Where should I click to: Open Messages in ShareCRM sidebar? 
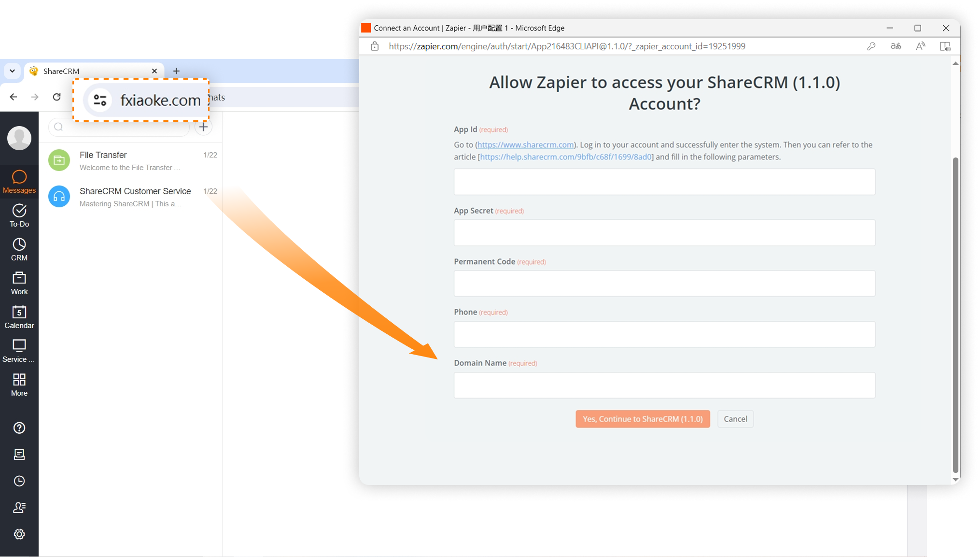19,182
